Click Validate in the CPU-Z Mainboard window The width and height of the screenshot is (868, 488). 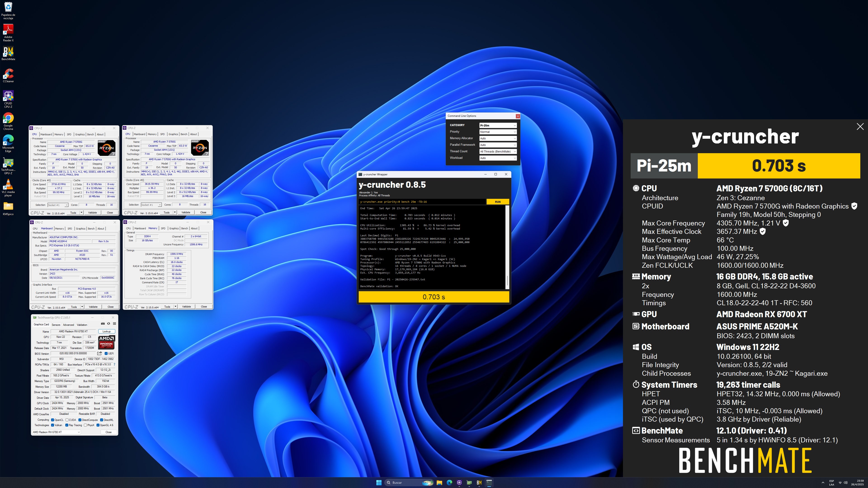[x=93, y=307]
